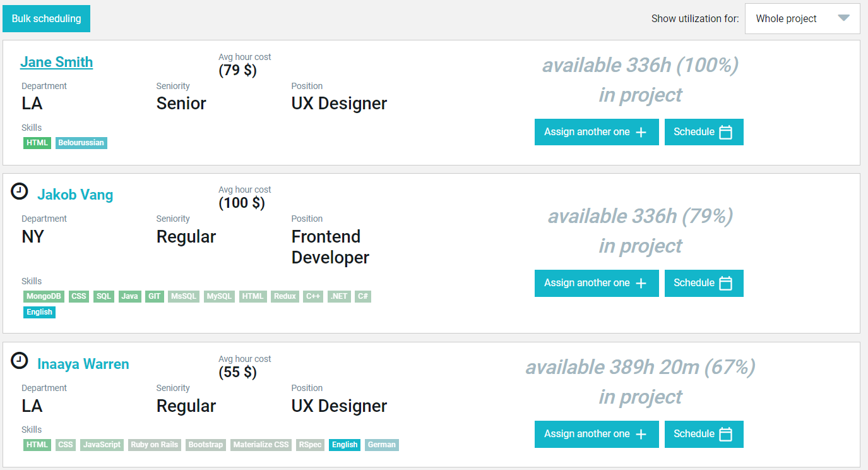Screen dimensions: 868x470
Task: Click plus icon in Jakob Vang's assign button
Action: (x=641, y=284)
